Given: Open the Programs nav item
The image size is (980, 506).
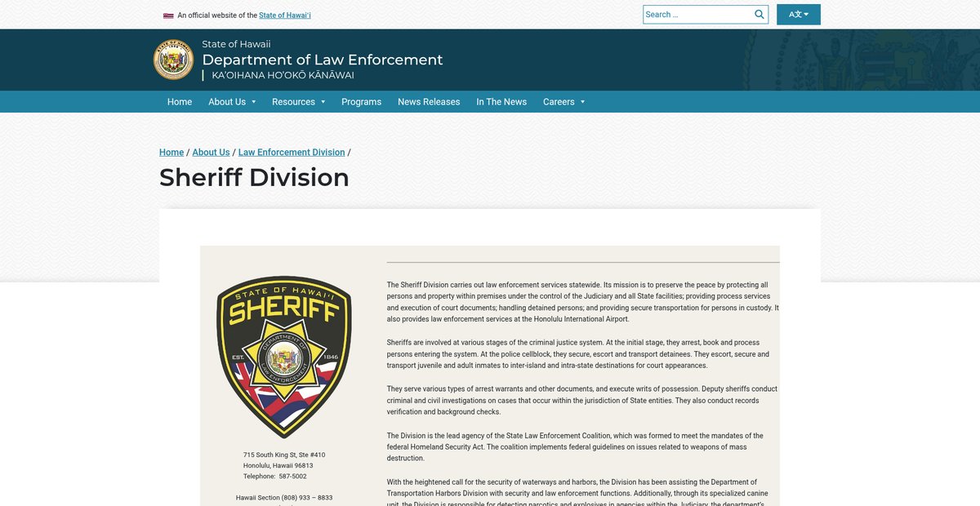Looking at the screenshot, I should click(x=361, y=102).
